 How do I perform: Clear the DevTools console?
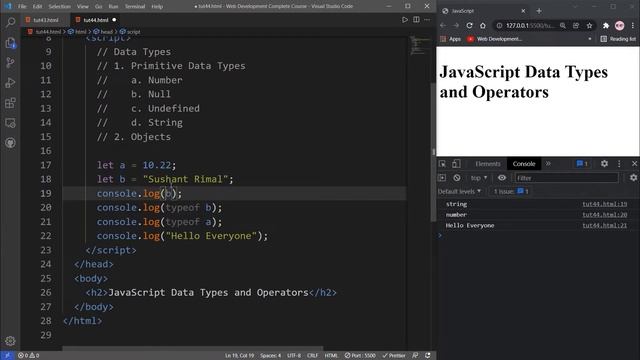coord(457,178)
